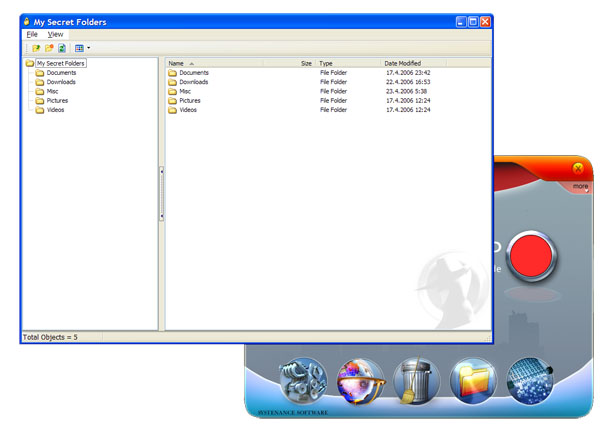The image size is (600, 427).
Task: Select Downloads in the folder tree
Action: pos(61,82)
